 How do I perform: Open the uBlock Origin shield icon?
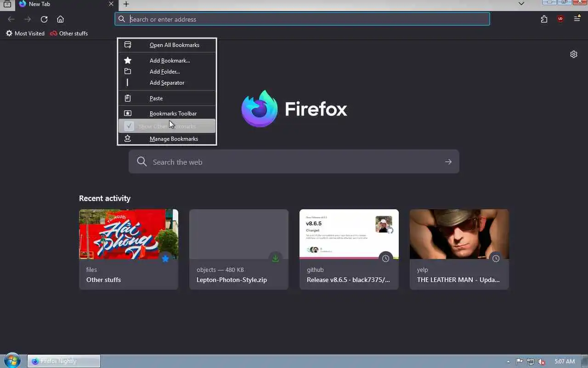coord(560,19)
